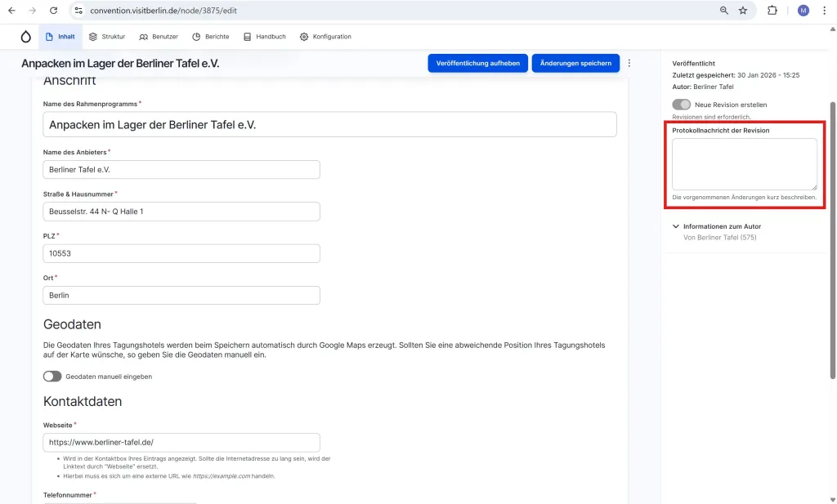
Task: Collapse the Informationen zum Autor section
Action: coord(675,226)
